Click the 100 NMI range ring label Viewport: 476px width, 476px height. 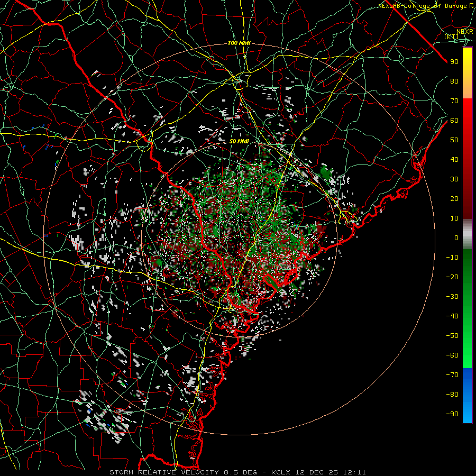pyautogui.click(x=239, y=43)
